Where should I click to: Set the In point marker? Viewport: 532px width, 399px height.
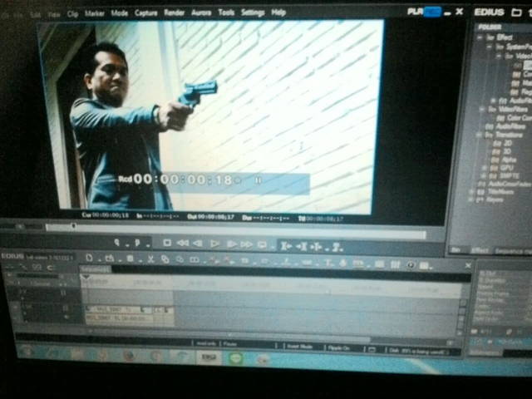click(x=116, y=242)
